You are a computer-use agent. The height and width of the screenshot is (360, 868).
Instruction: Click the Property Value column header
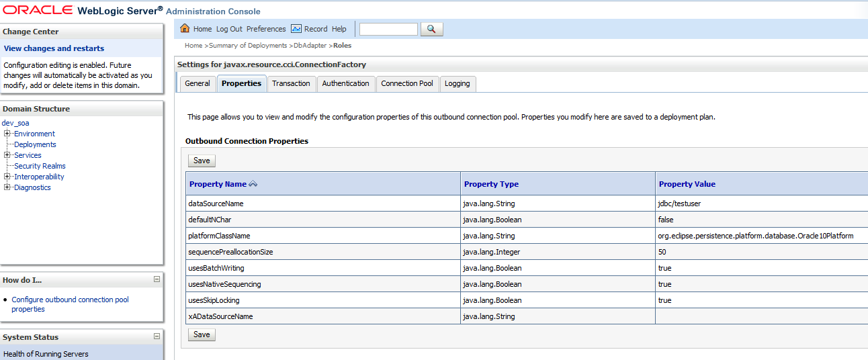click(687, 184)
